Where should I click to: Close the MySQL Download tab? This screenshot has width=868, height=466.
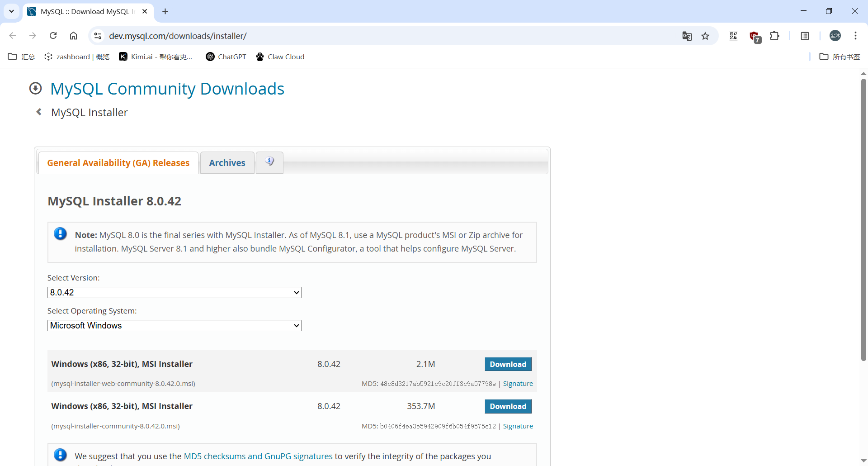145,11
